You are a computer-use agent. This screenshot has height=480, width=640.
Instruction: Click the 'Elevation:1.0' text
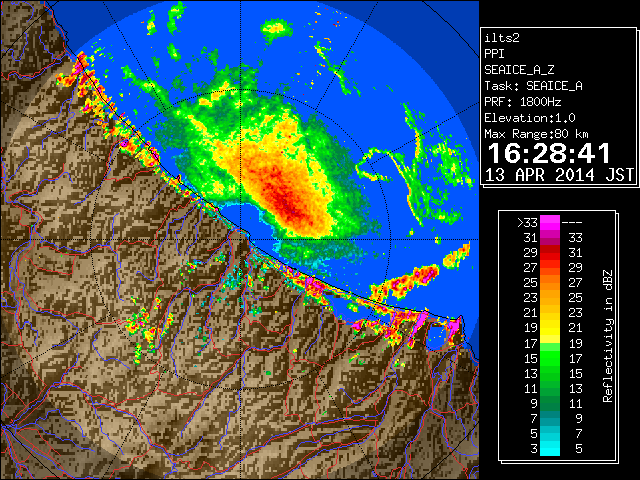pyautogui.click(x=530, y=118)
